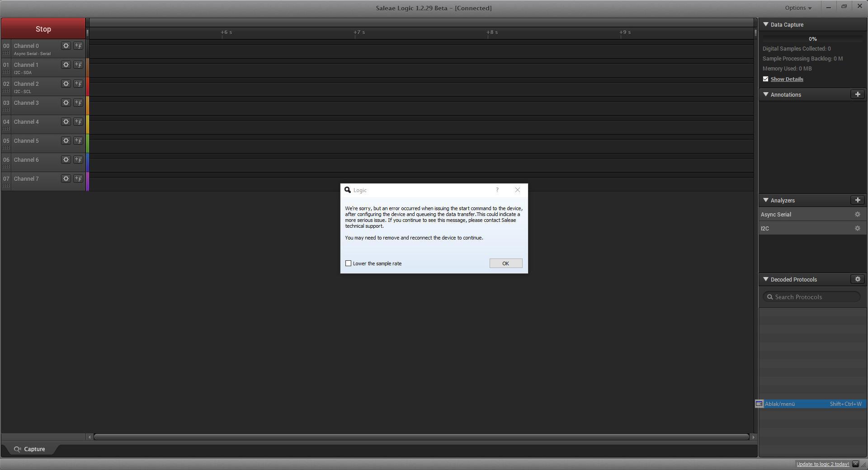The width and height of the screenshot is (868, 470).
Task: Add a new analyzer with plus button
Action: point(858,200)
